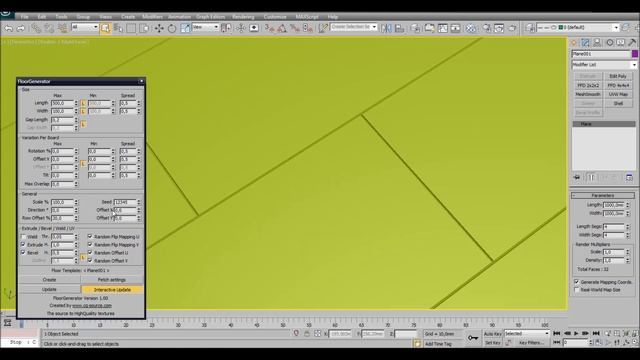
Task: Toggle Random Offset U checkbox
Action: point(90,253)
